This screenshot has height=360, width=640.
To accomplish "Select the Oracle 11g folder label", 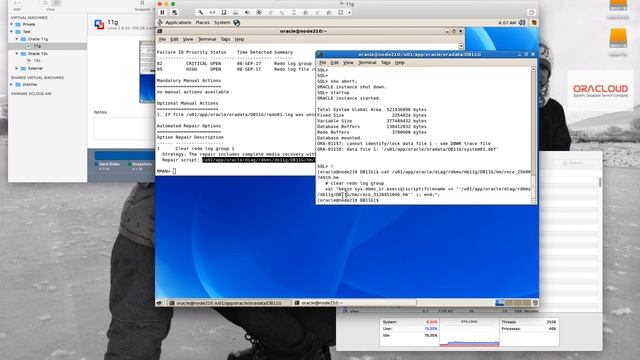I will [38, 39].
